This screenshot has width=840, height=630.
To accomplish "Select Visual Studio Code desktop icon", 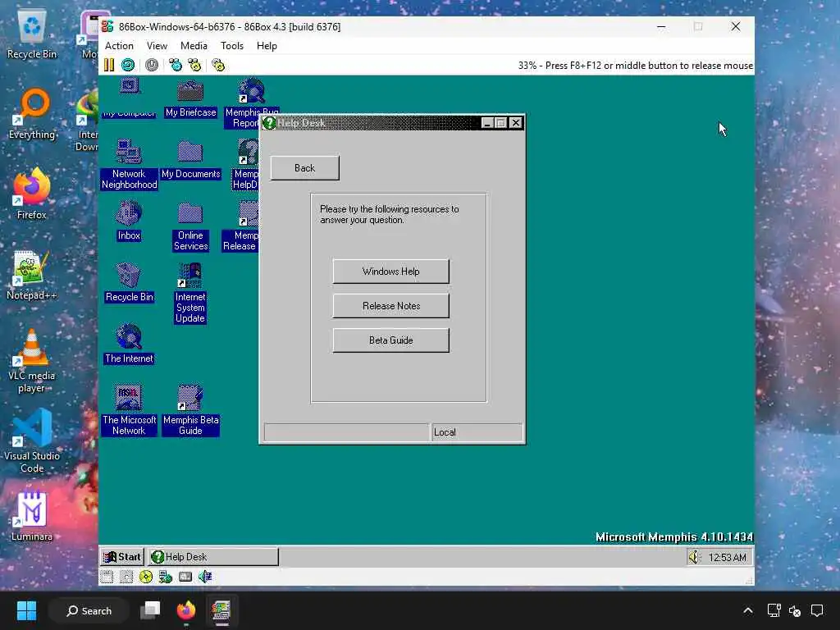I will (32, 441).
